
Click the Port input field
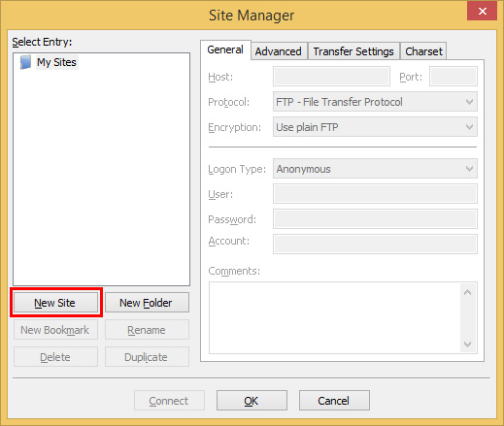(454, 77)
